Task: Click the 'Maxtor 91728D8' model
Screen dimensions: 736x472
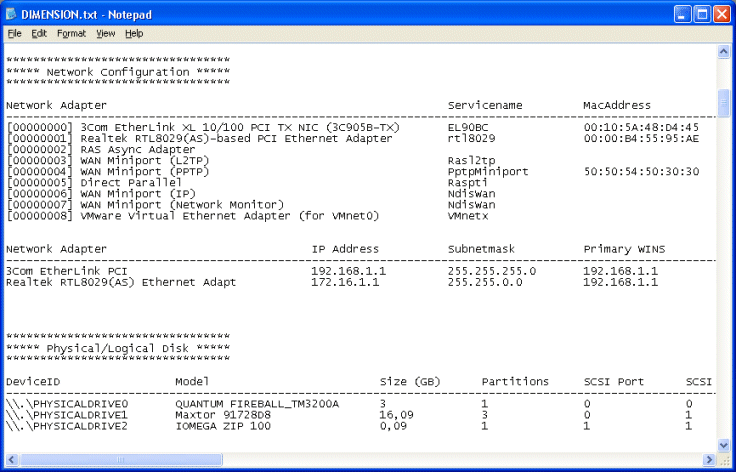Action: tap(223, 415)
